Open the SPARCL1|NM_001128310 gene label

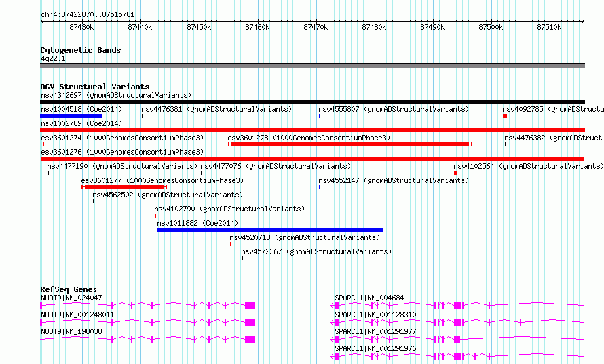click(x=375, y=315)
